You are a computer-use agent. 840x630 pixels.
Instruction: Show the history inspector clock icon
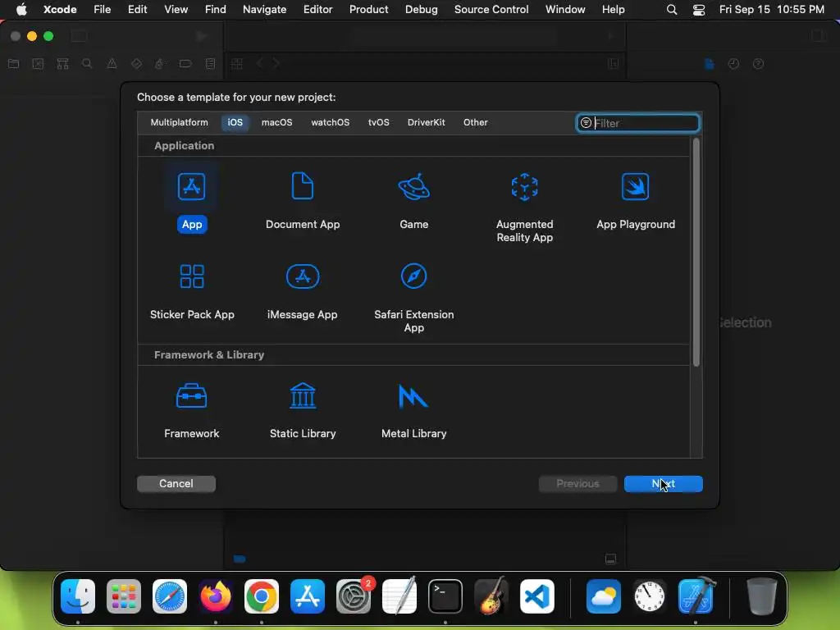coord(733,64)
